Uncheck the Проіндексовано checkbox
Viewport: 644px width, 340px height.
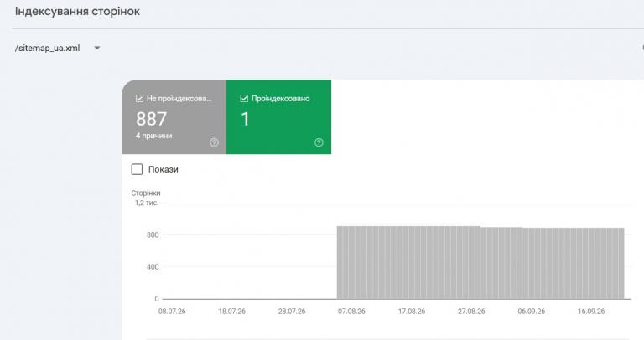(244, 99)
